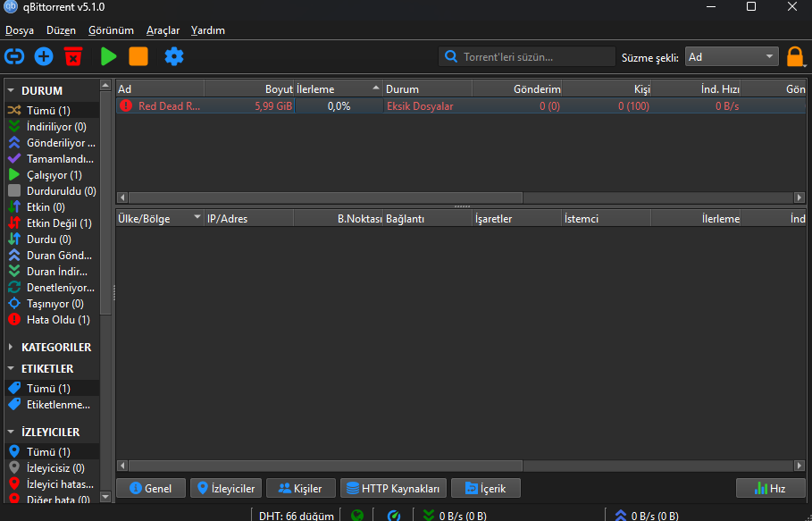Collapse the DURUM section

click(x=11, y=90)
